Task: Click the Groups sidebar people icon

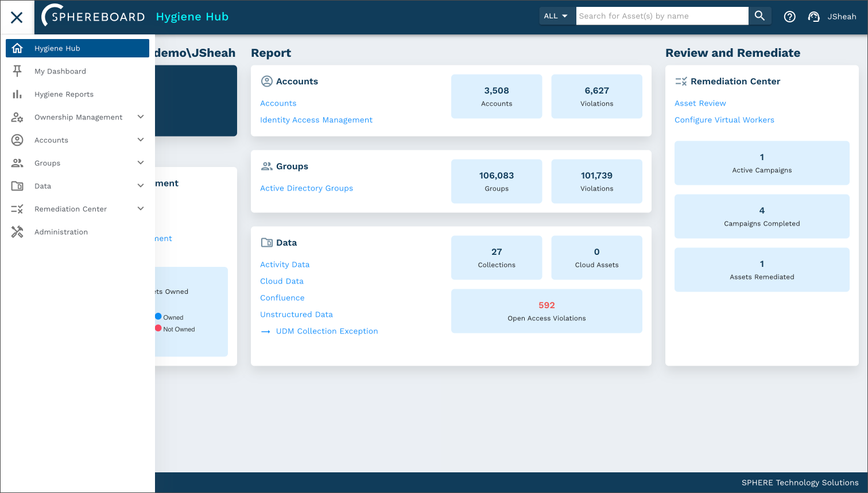Action: click(17, 163)
